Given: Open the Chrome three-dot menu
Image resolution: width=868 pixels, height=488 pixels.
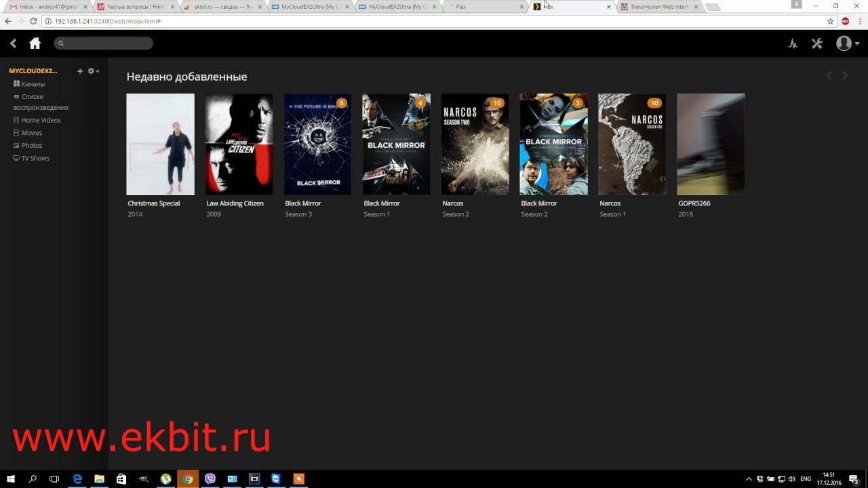Looking at the screenshot, I should [860, 21].
